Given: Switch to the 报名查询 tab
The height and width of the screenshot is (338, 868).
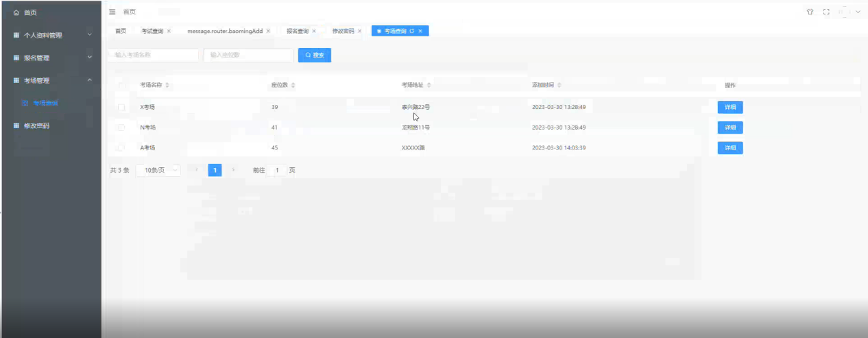Looking at the screenshot, I should click(x=298, y=31).
